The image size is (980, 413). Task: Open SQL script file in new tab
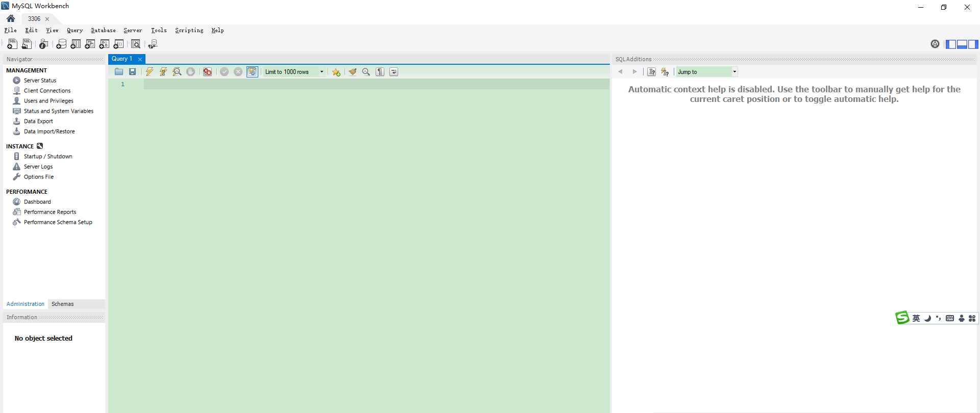coord(27,44)
